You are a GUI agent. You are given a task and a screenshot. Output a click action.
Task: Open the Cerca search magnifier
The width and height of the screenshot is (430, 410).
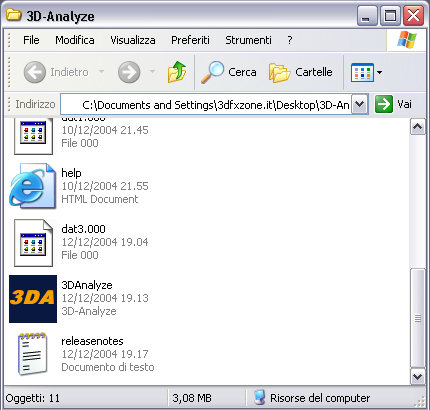click(x=212, y=72)
